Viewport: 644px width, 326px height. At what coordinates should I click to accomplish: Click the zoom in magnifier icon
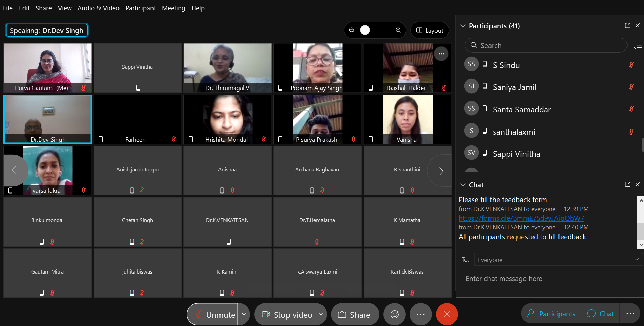click(398, 30)
